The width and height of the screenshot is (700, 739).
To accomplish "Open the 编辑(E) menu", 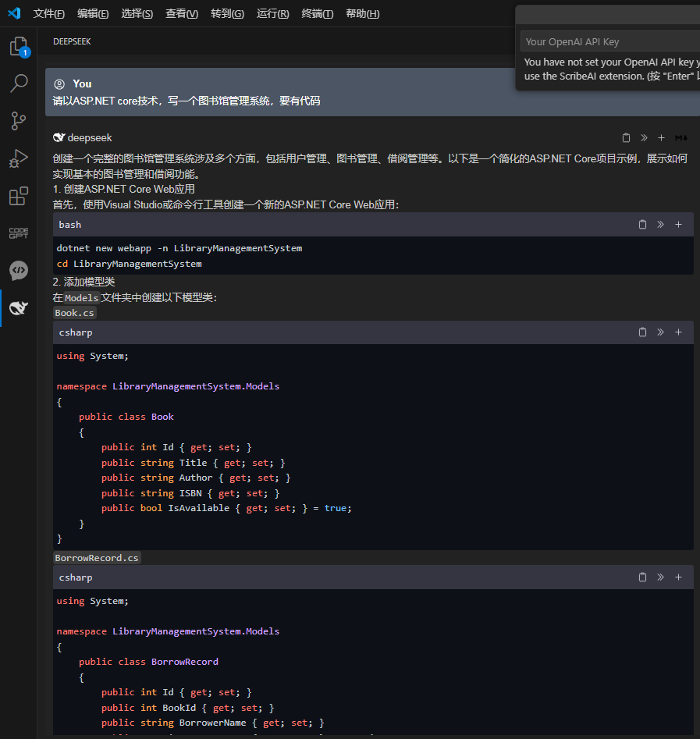I will 93,14.
